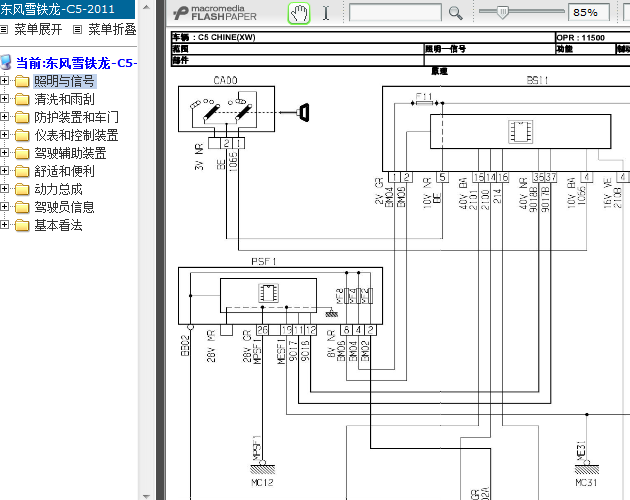Click the folder icon for 清洗和雨刮
Viewport: 630px width, 500px height.
(x=22, y=99)
